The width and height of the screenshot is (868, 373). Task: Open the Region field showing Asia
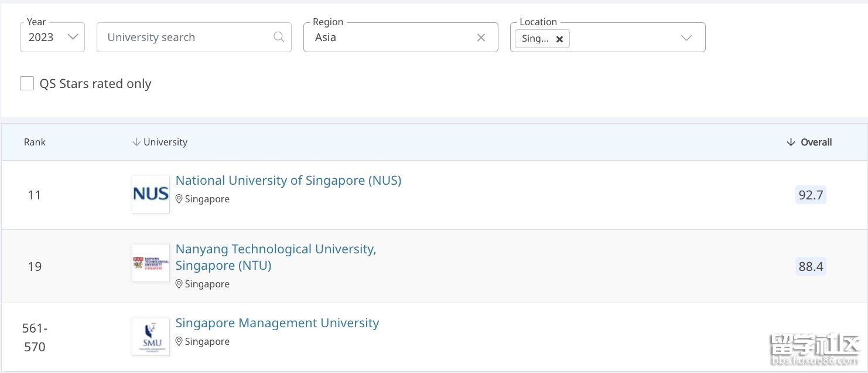[x=401, y=37]
